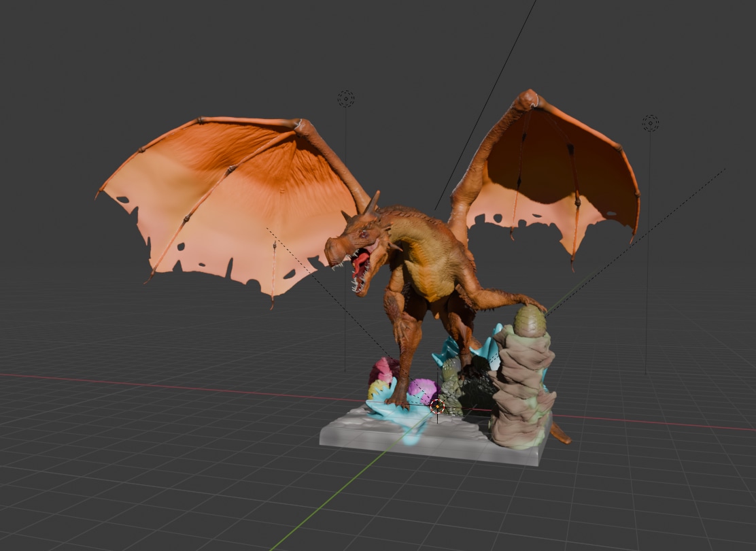Select the point light icon right of wing
The image size is (756, 551).
coord(651,124)
